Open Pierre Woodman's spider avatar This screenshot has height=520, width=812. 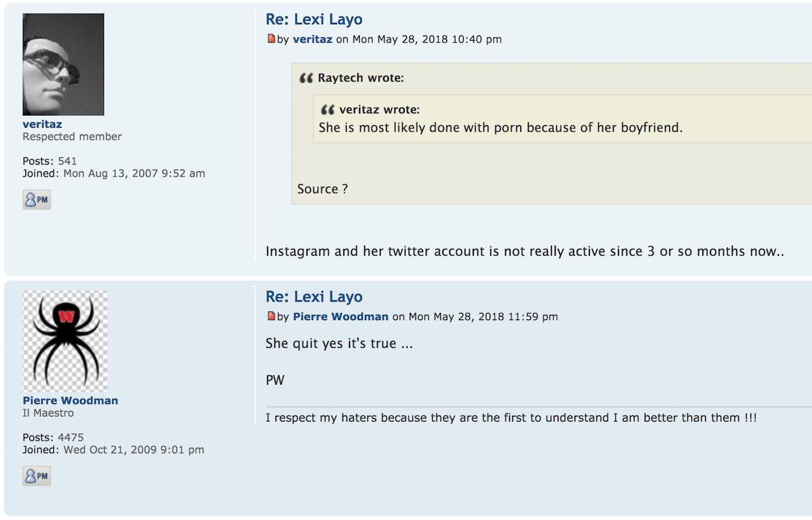pos(65,342)
